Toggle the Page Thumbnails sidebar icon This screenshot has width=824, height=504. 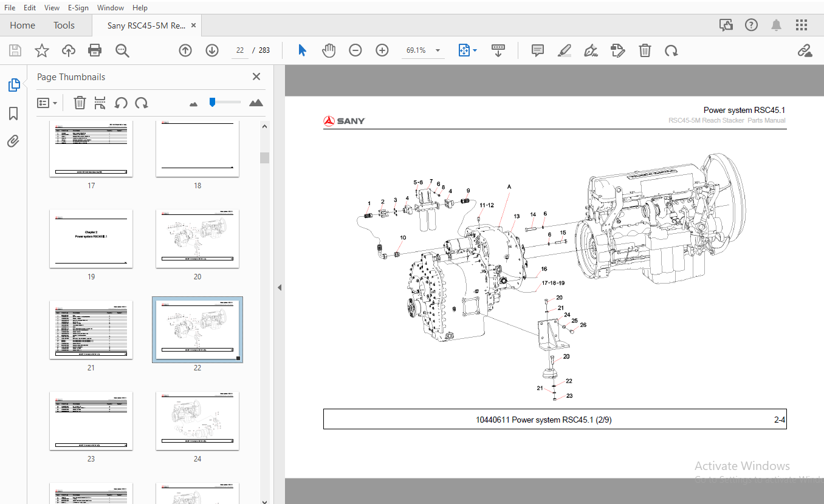click(x=13, y=85)
